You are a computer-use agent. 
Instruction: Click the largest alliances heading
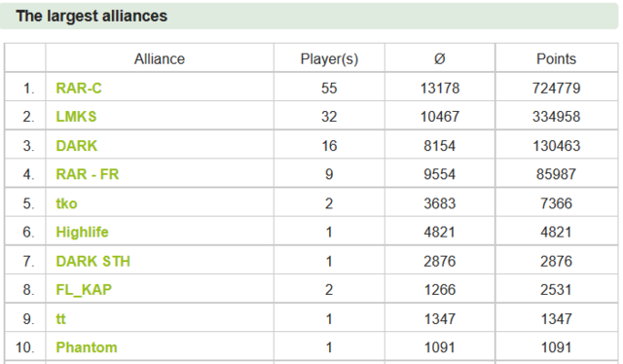[92, 16]
